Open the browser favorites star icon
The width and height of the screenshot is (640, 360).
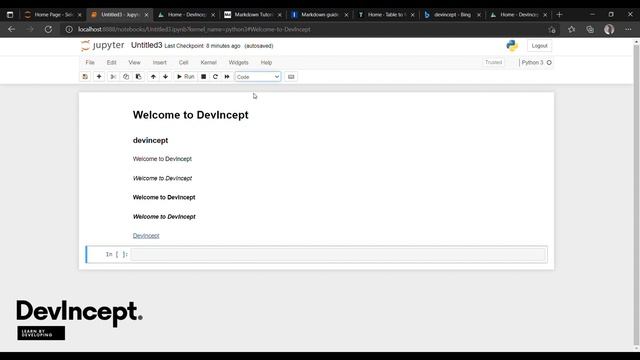pyautogui.click(x=571, y=29)
